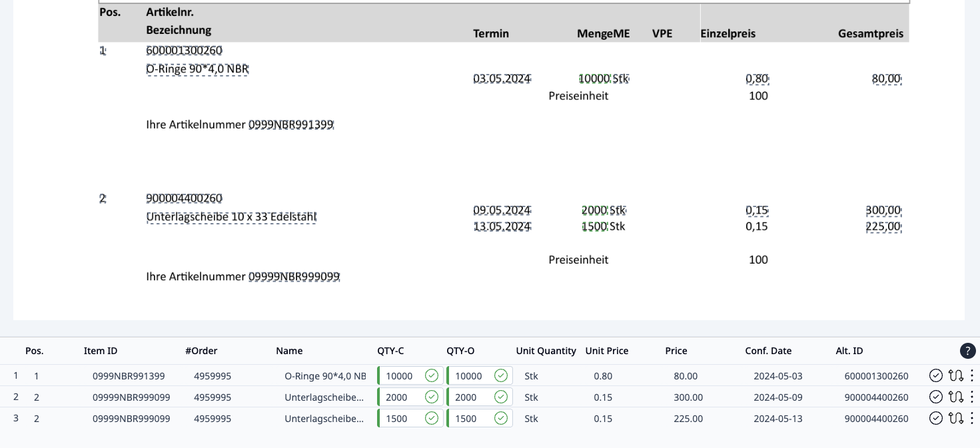Click the swap arrows icon in row 2
The height and width of the screenshot is (448, 980).
coord(955,397)
